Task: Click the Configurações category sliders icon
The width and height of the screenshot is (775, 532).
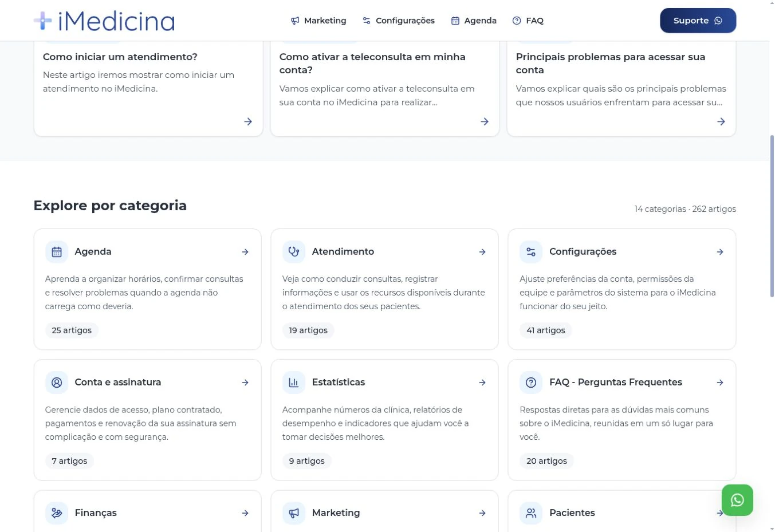Action: [x=531, y=252]
